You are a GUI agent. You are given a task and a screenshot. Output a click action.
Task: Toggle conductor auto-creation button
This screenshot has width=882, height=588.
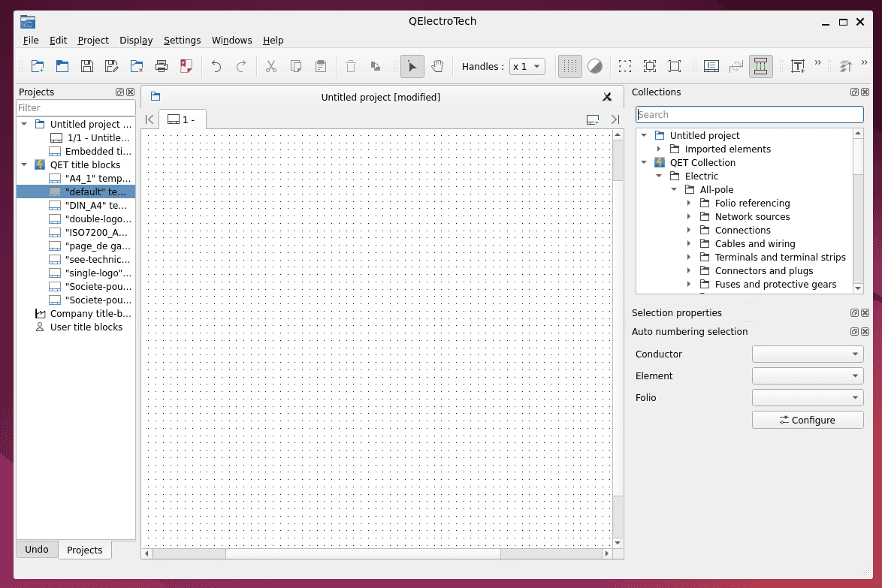[761, 66]
